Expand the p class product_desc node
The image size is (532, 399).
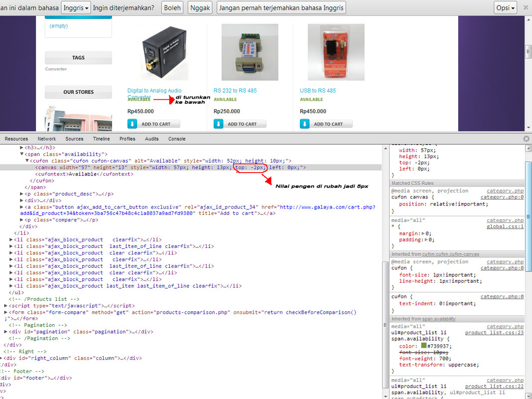click(x=21, y=194)
